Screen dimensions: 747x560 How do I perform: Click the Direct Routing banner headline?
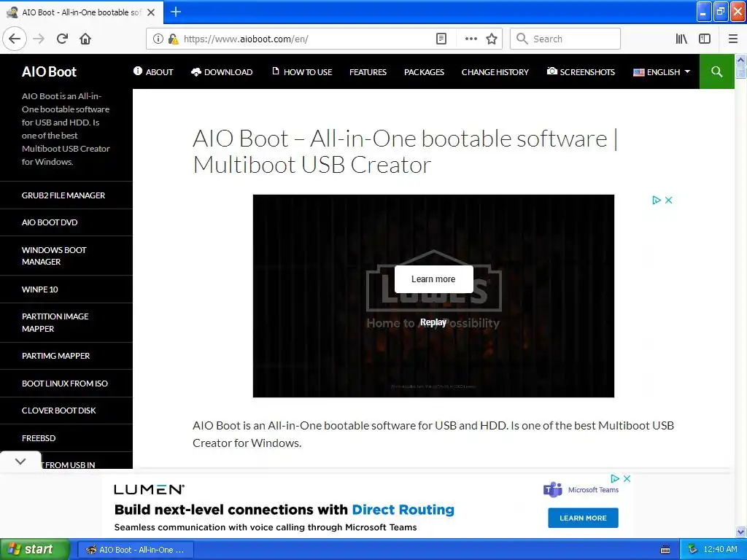(285, 510)
